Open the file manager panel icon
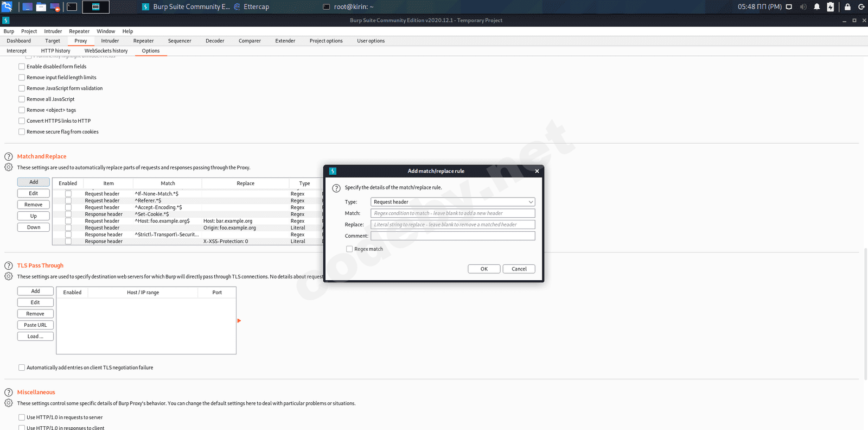This screenshot has width=868, height=430. (x=41, y=7)
